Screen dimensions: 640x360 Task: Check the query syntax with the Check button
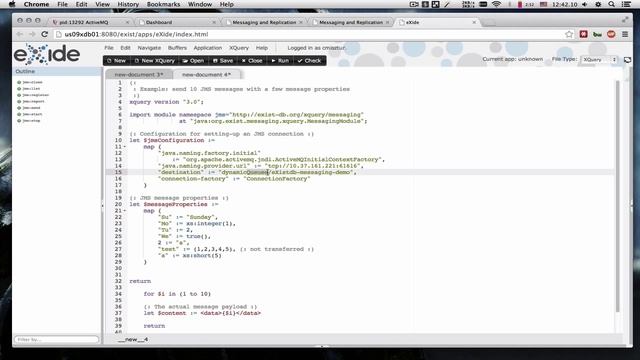coord(309,61)
